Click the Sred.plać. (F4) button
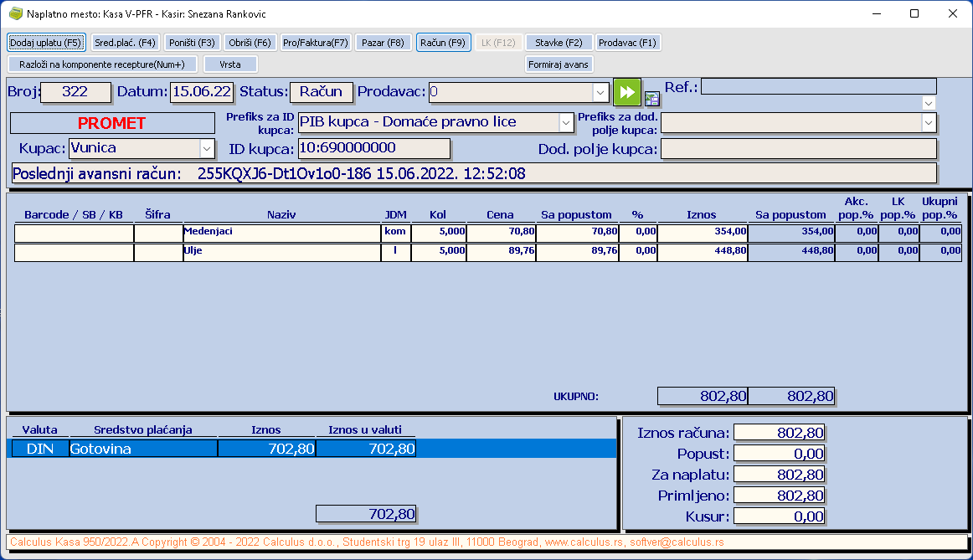 click(126, 43)
